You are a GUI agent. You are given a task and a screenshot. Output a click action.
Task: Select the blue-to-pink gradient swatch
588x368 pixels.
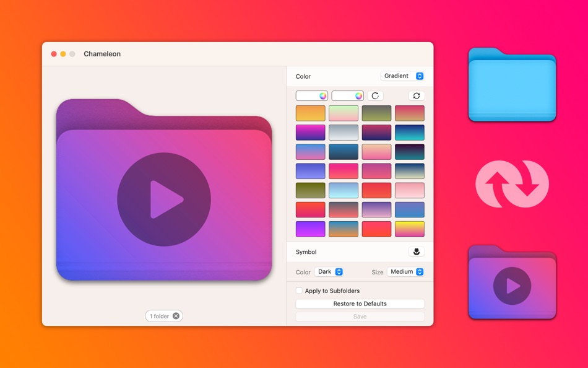311,152
